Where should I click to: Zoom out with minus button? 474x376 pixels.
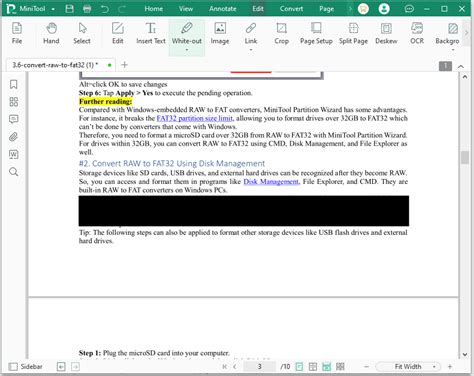coord(366,367)
